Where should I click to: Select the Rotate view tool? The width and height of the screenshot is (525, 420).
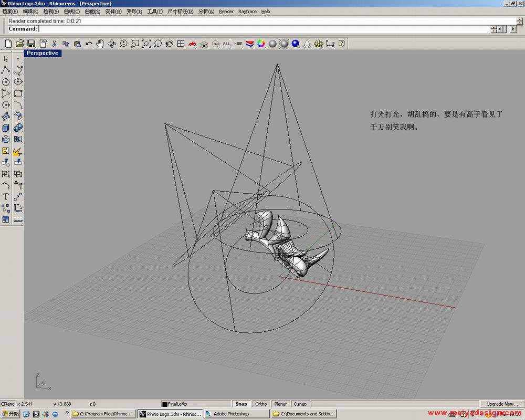pos(112,44)
